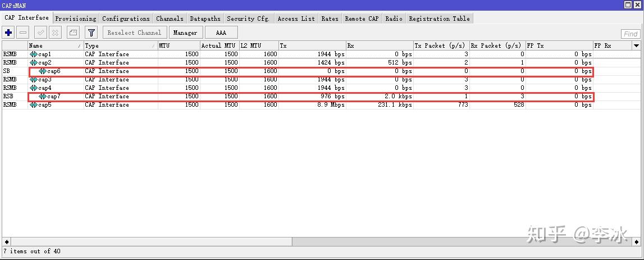Viewport: 644px width, 260px height.
Task: Sort by the Name column header
Action: (x=56, y=45)
